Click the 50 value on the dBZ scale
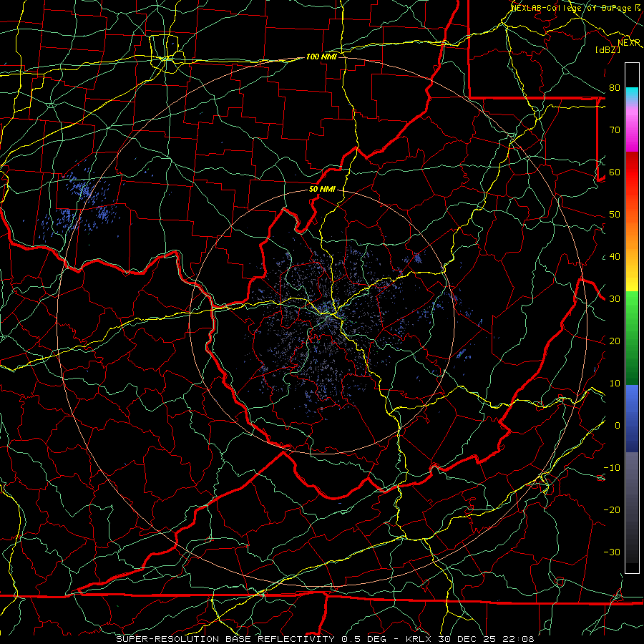The width and height of the screenshot is (644, 644). (615, 215)
